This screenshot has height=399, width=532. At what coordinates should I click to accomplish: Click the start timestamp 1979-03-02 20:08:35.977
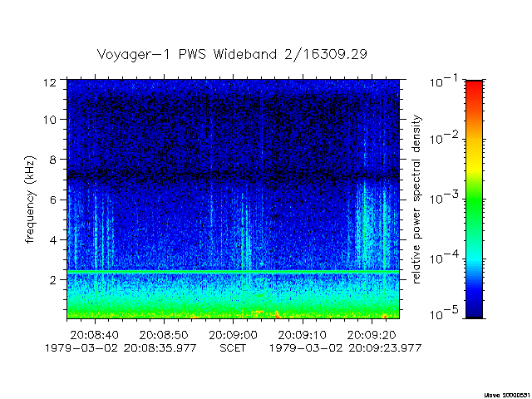click(x=121, y=348)
